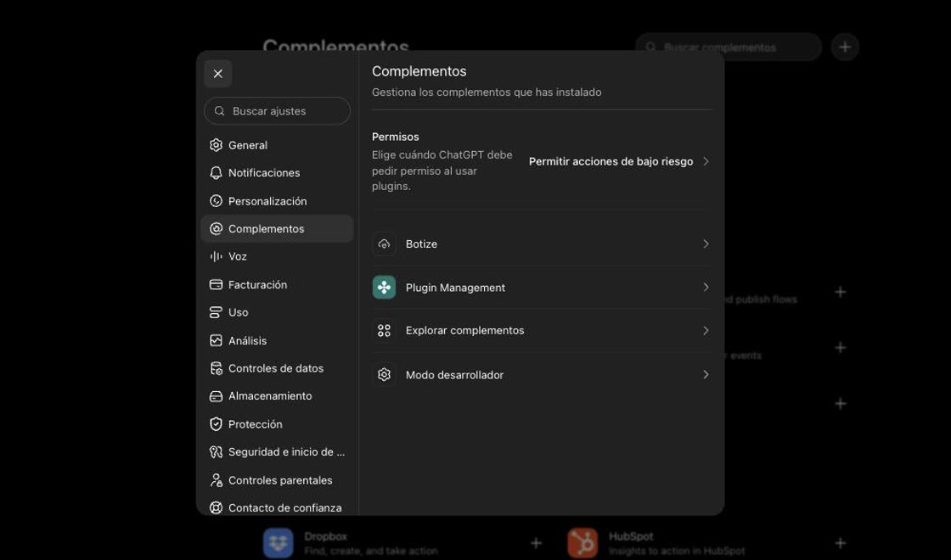This screenshot has height=560, width=951.
Task: Add HubSpot with its plus button
Action: 841,543
